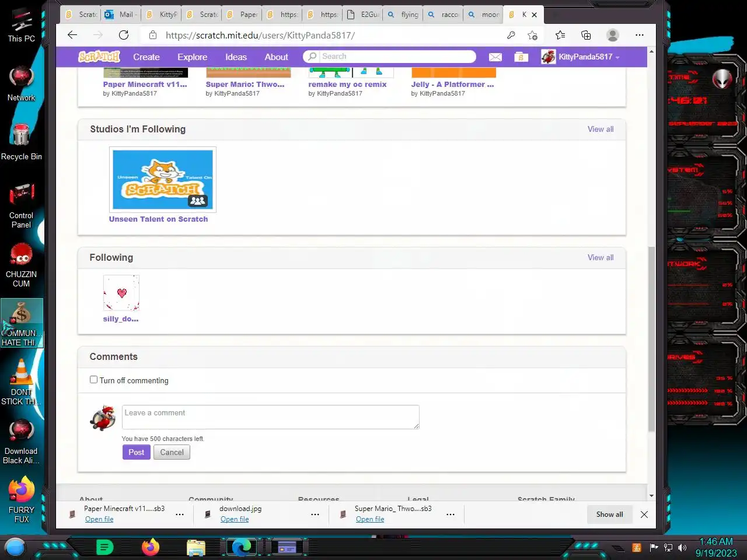Add this page to favorites star icon

point(532,35)
